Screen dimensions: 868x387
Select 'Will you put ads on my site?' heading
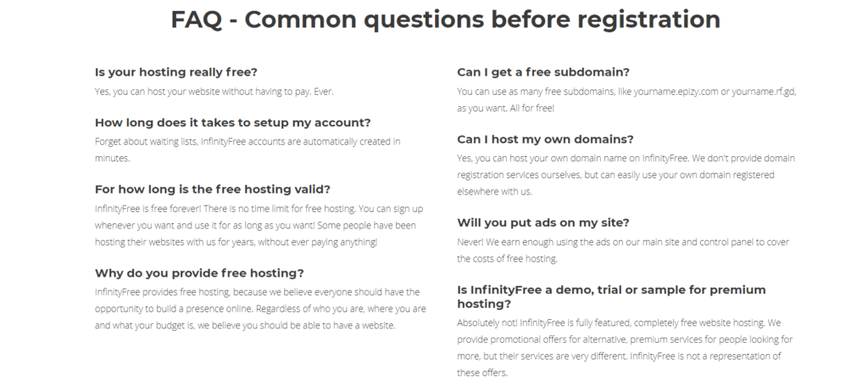pos(543,223)
